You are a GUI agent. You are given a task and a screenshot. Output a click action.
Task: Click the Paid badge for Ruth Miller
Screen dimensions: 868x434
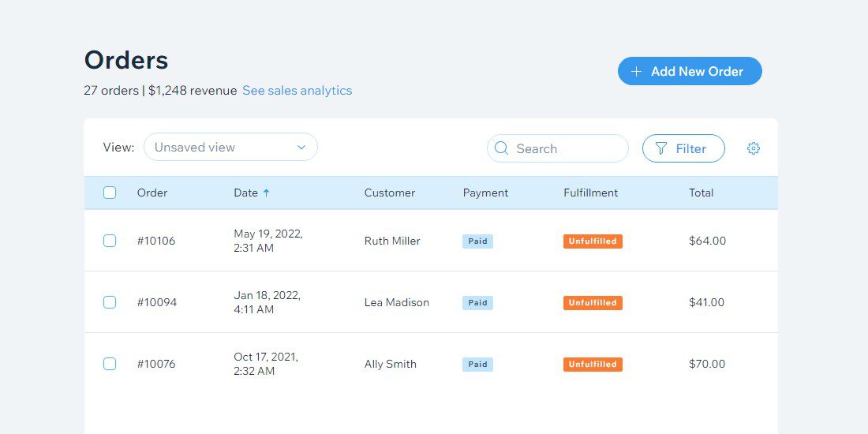click(477, 241)
